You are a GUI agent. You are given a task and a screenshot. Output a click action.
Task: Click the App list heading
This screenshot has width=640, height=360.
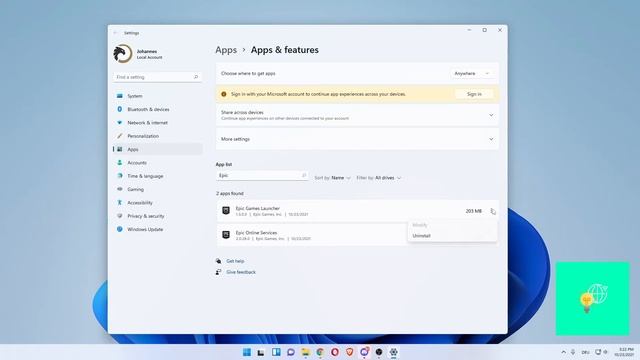coord(224,164)
